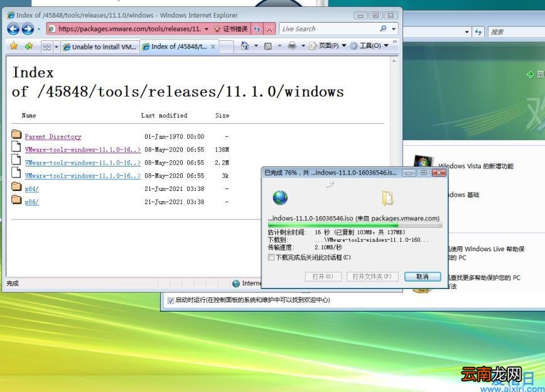Click the file icon of the 138M entry

16,146
